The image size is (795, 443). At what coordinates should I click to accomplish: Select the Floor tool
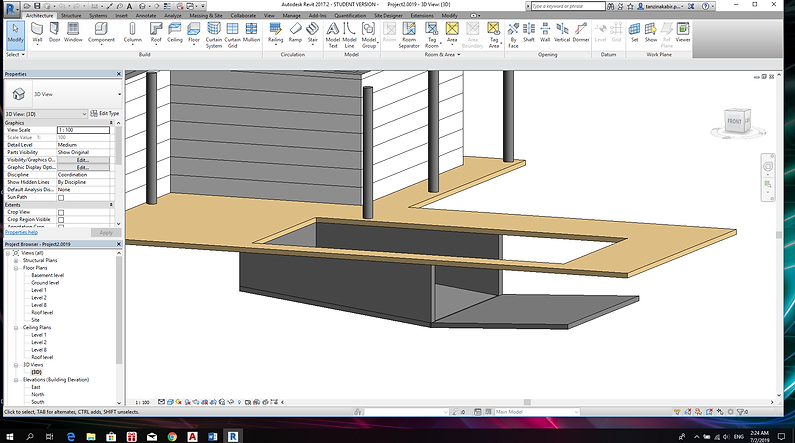coord(194,33)
